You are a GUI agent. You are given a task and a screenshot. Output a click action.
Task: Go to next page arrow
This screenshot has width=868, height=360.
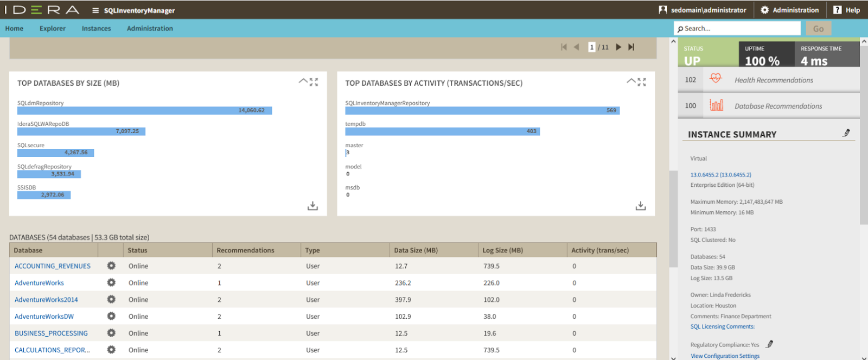618,47
